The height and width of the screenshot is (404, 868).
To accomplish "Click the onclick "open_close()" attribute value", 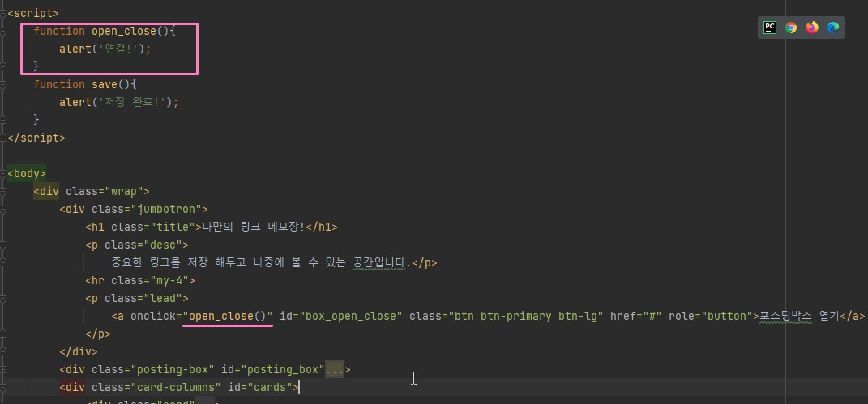I will 228,316.
